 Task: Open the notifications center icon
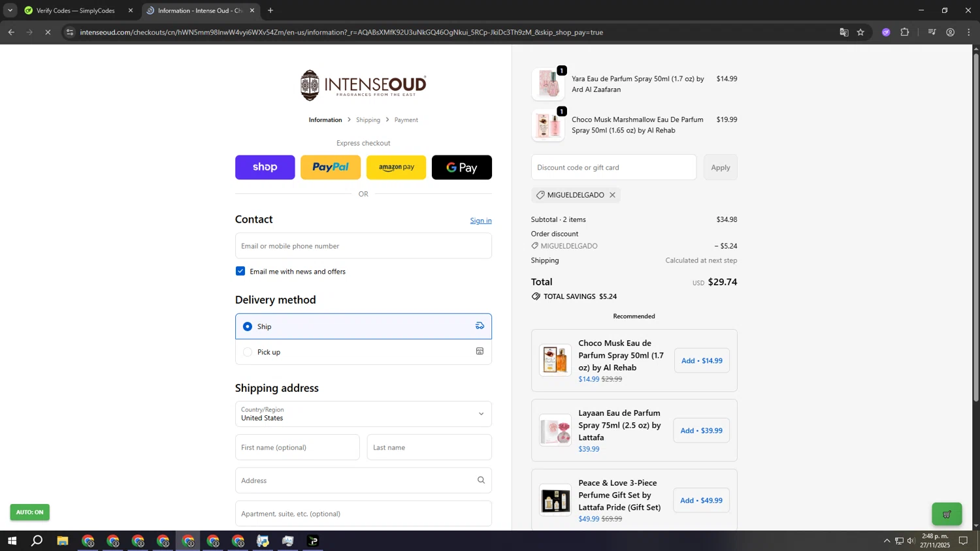point(963,541)
